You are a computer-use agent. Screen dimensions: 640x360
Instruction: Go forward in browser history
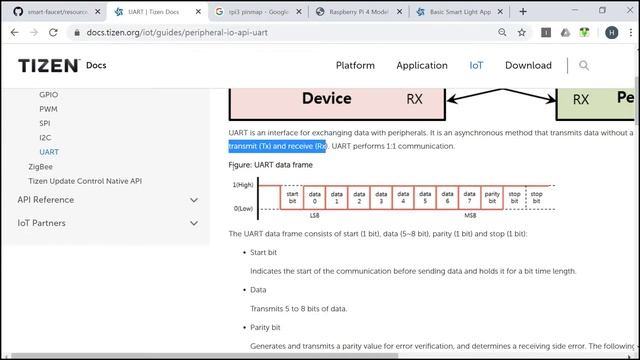click(34, 32)
